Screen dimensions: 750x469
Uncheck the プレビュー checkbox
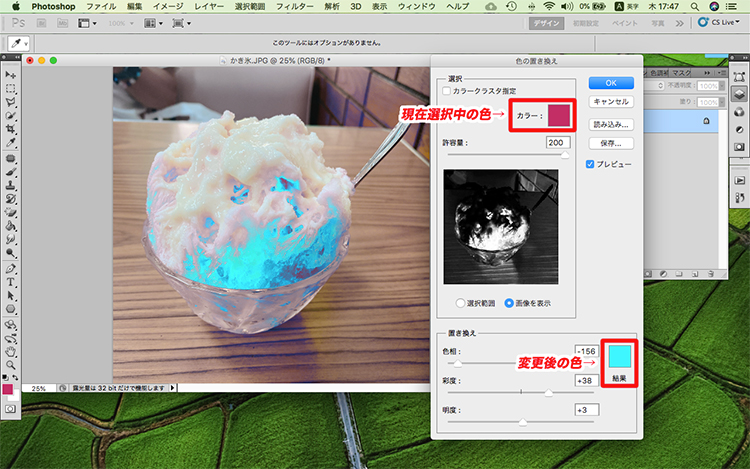(x=590, y=163)
